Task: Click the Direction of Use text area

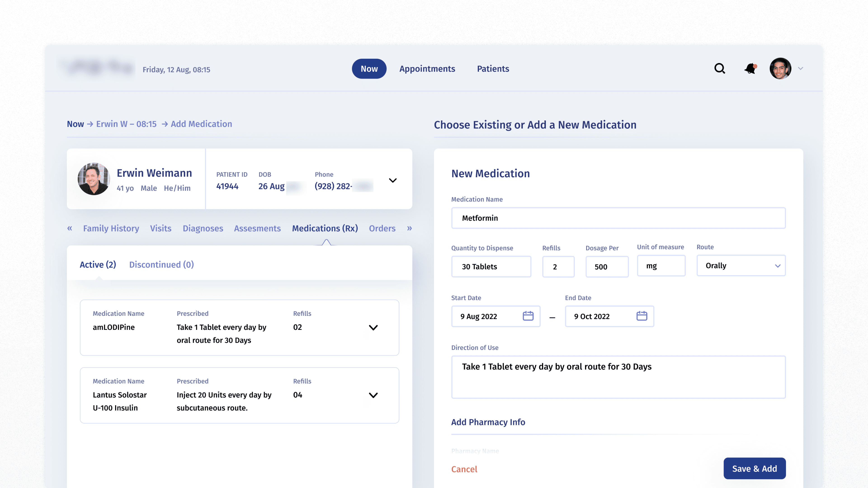Action: click(618, 377)
